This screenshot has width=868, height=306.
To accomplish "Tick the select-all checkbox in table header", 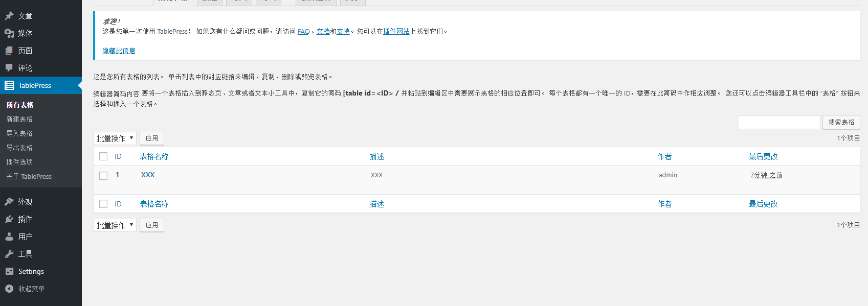I will point(103,156).
